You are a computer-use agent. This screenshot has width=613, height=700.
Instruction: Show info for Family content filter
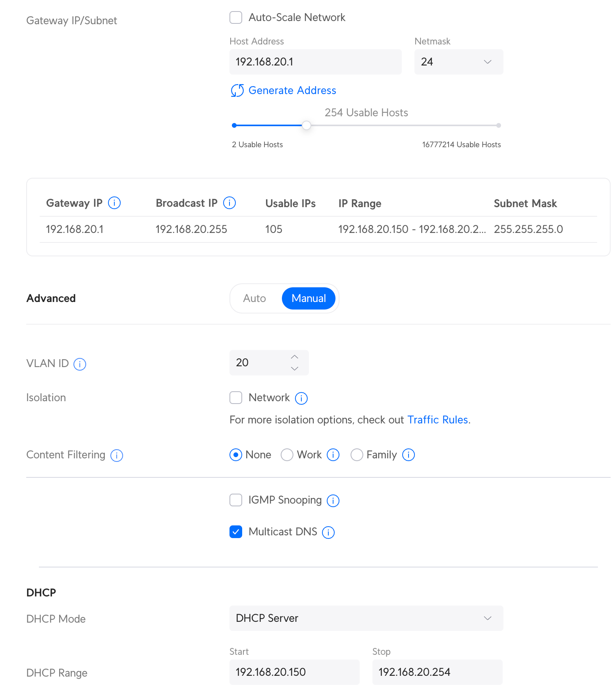point(409,455)
